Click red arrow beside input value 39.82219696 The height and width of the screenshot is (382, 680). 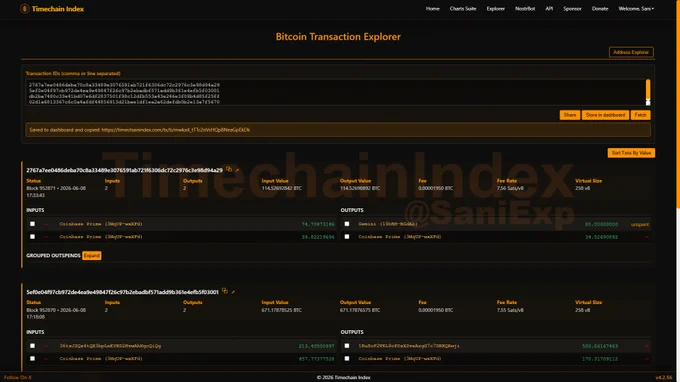tap(46, 237)
